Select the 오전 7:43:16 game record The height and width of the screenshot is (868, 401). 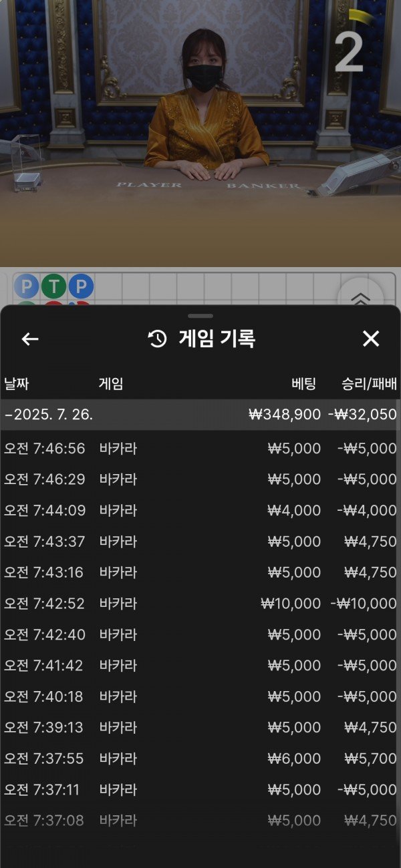point(200,573)
